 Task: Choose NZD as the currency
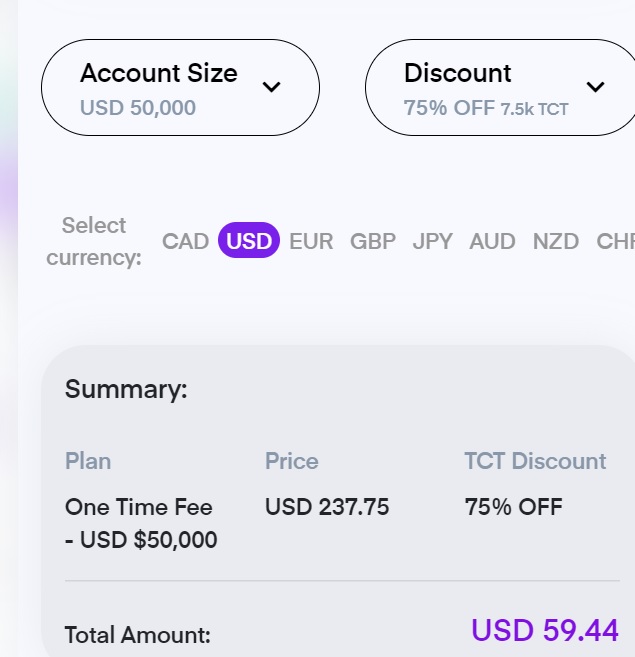click(555, 241)
